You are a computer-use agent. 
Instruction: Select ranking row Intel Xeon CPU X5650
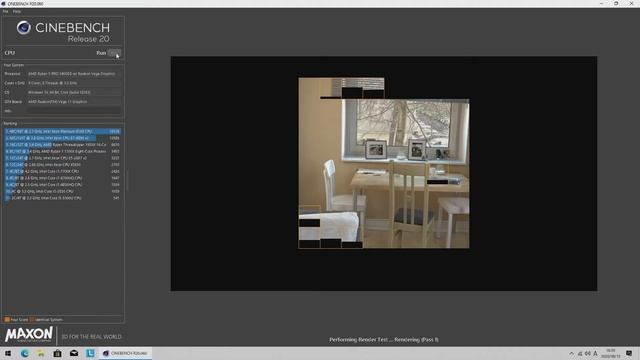pos(62,164)
